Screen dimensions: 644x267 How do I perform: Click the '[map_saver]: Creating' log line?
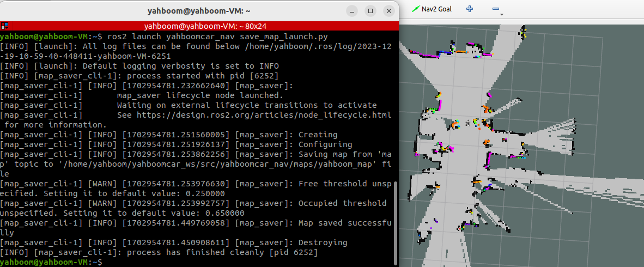tap(169, 135)
